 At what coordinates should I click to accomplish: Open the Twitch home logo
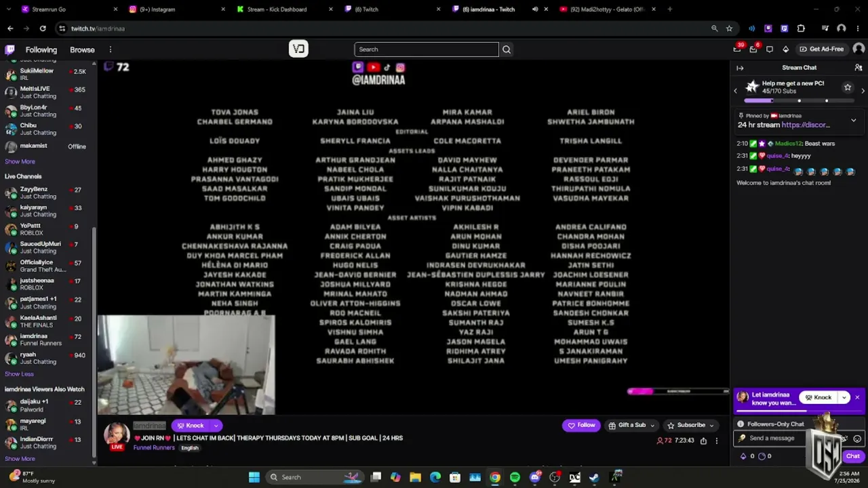click(x=9, y=49)
